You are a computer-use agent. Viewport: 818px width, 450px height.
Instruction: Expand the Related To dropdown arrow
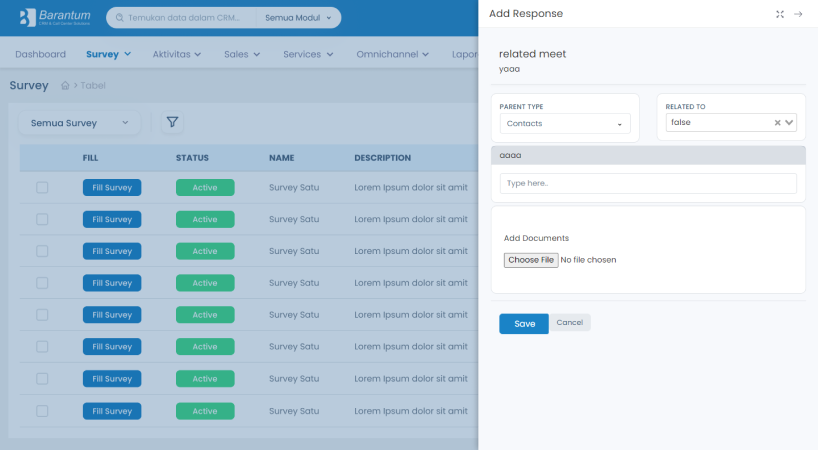(789, 123)
